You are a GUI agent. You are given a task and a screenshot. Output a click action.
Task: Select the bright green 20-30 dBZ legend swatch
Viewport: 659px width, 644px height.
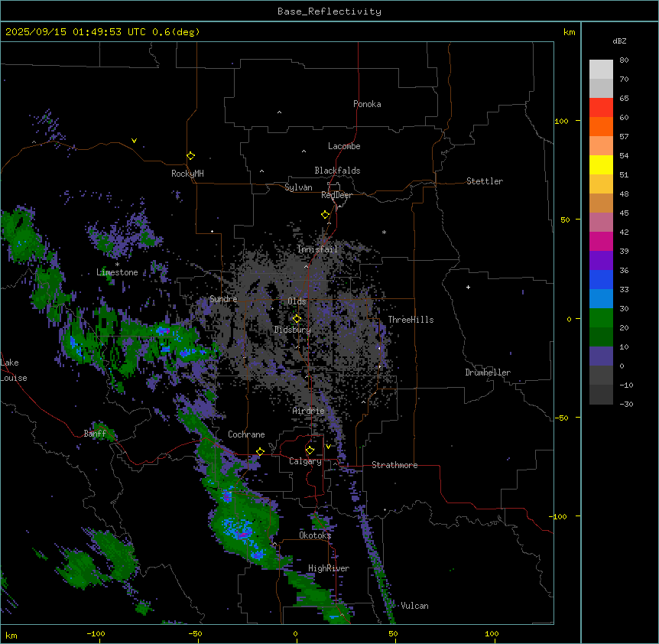click(x=601, y=318)
